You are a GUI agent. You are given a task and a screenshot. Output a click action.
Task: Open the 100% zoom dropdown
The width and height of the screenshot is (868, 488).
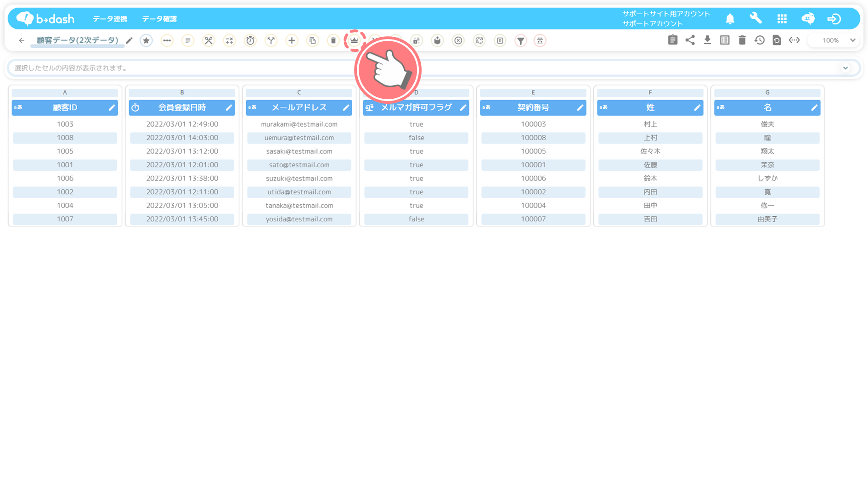834,40
